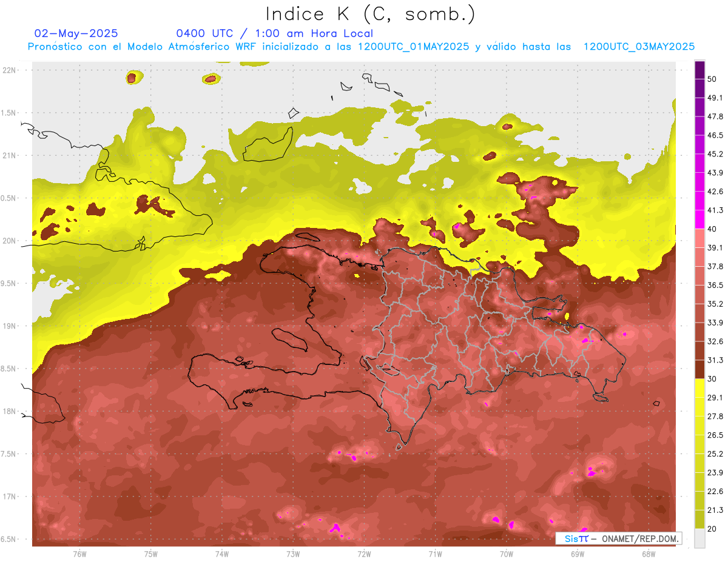Pick the light gray colorbar swatch below 20
This screenshot has width=728, height=562.
click(x=699, y=538)
